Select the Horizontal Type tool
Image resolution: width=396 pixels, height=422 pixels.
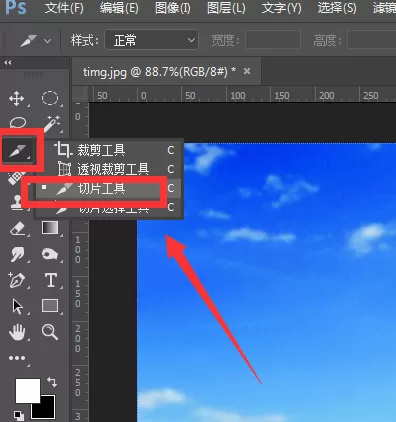[x=51, y=280]
